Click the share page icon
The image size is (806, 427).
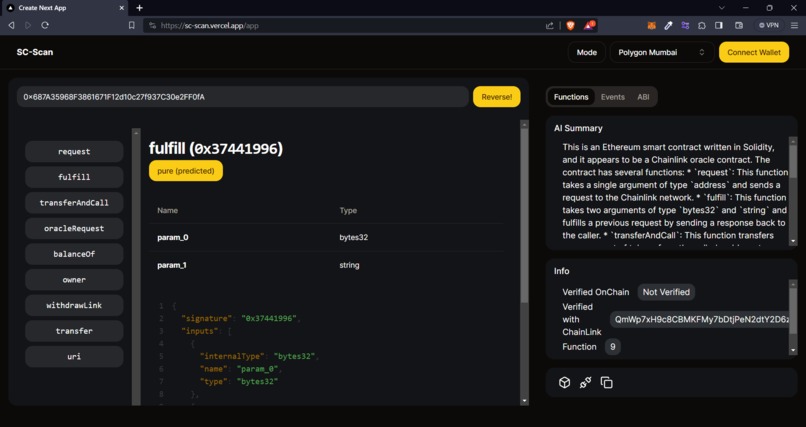550,25
